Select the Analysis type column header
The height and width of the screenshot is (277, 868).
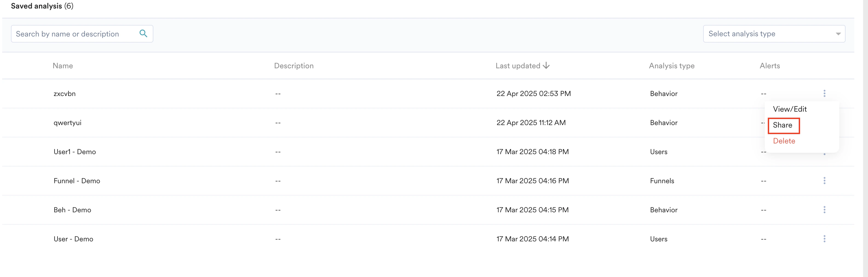(672, 66)
